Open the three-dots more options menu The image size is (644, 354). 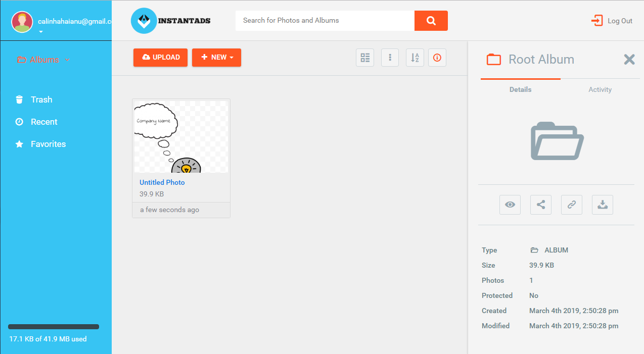click(390, 58)
